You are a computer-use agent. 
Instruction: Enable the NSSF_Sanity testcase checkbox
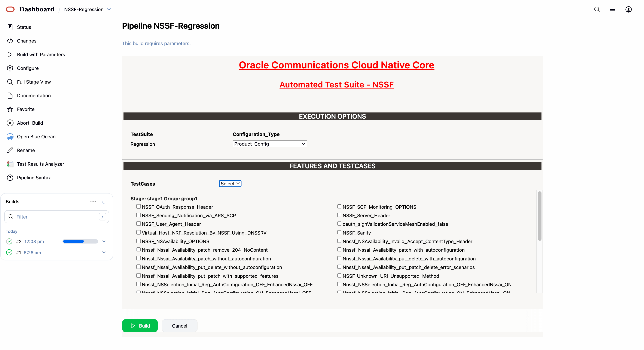pos(339,232)
